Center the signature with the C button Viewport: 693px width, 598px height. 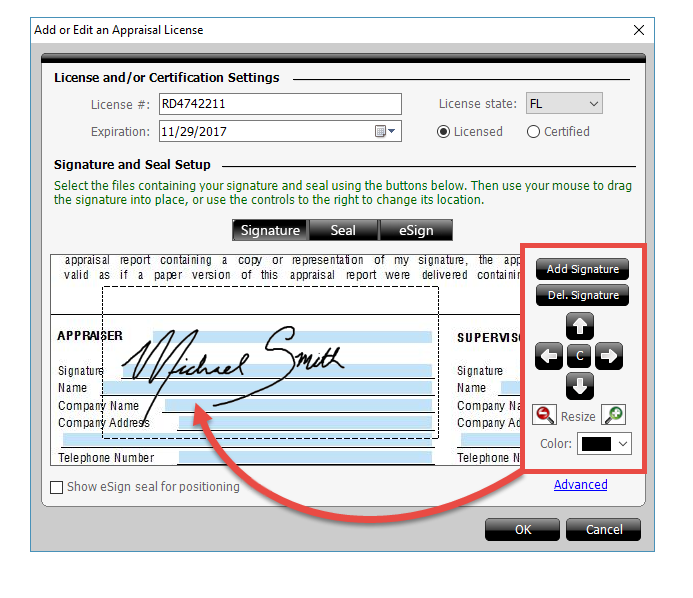click(x=579, y=355)
